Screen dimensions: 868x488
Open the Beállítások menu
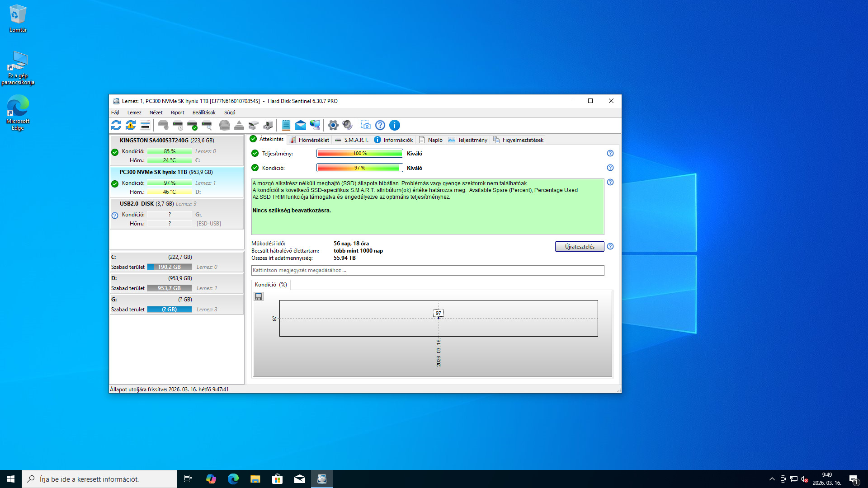(x=203, y=113)
